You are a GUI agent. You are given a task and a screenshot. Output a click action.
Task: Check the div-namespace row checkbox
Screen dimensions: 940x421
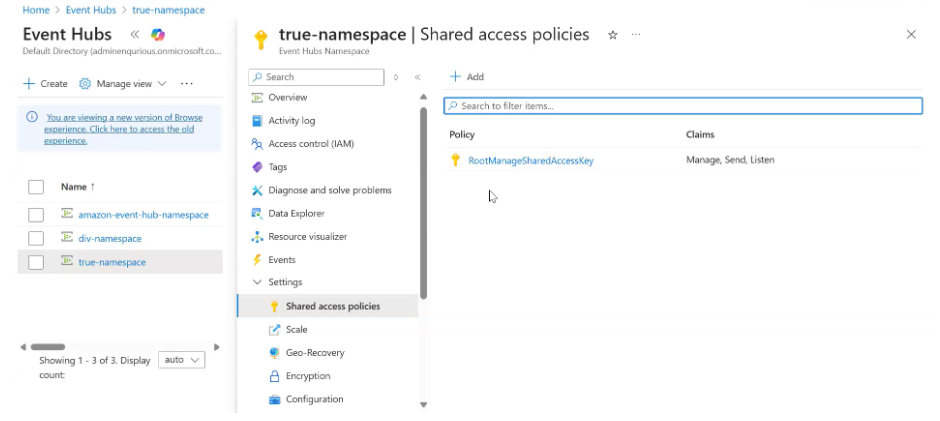(x=36, y=238)
